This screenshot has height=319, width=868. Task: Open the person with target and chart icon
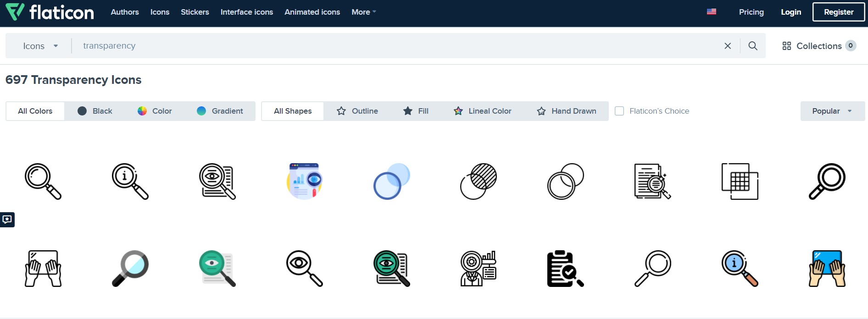pos(479,269)
